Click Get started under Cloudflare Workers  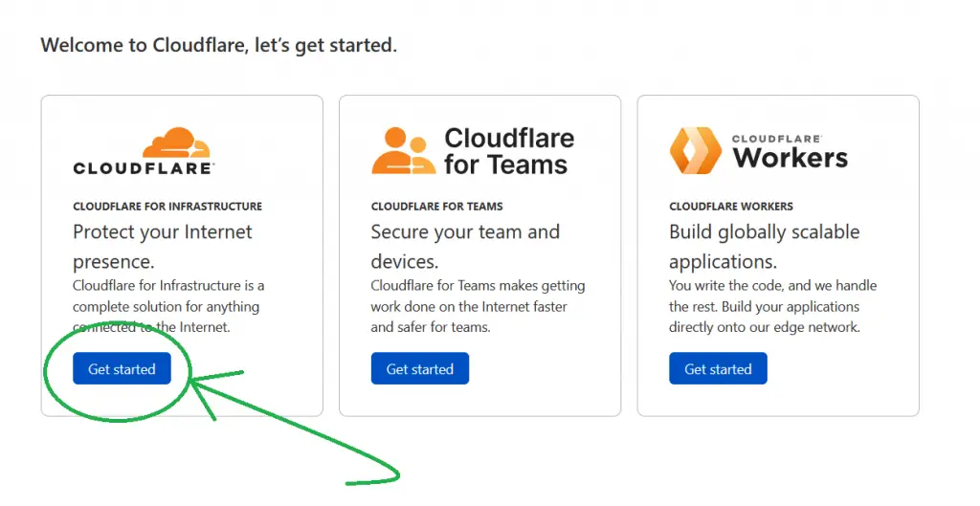[718, 368]
